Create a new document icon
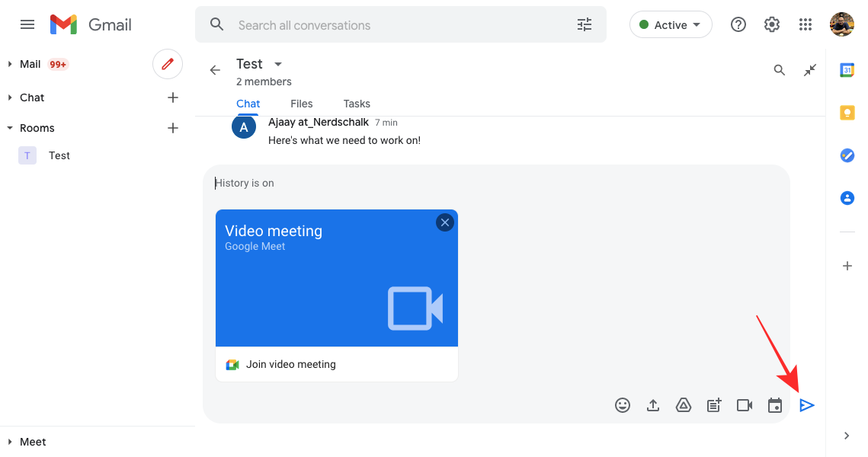Screen dimensions: 868x457 714,405
